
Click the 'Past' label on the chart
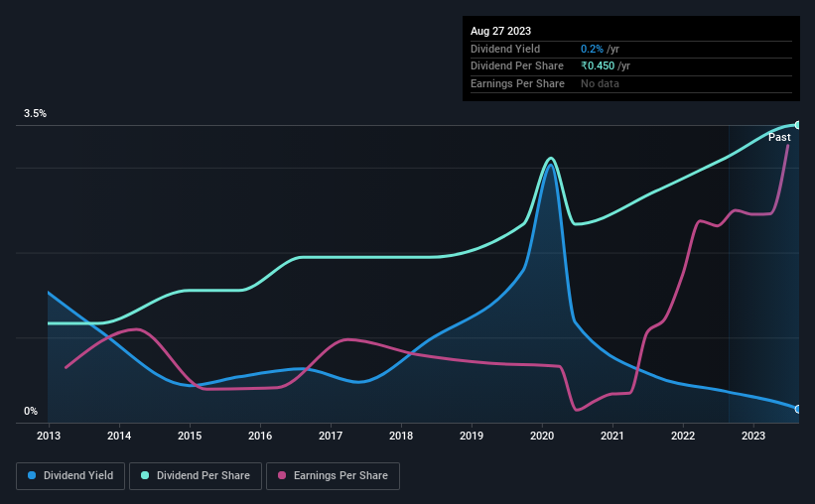point(779,138)
